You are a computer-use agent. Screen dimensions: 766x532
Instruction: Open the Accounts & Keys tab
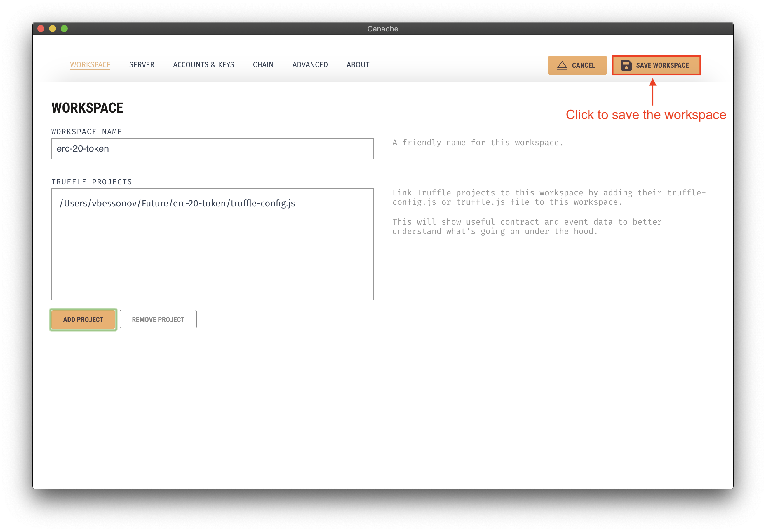(x=203, y=65)
